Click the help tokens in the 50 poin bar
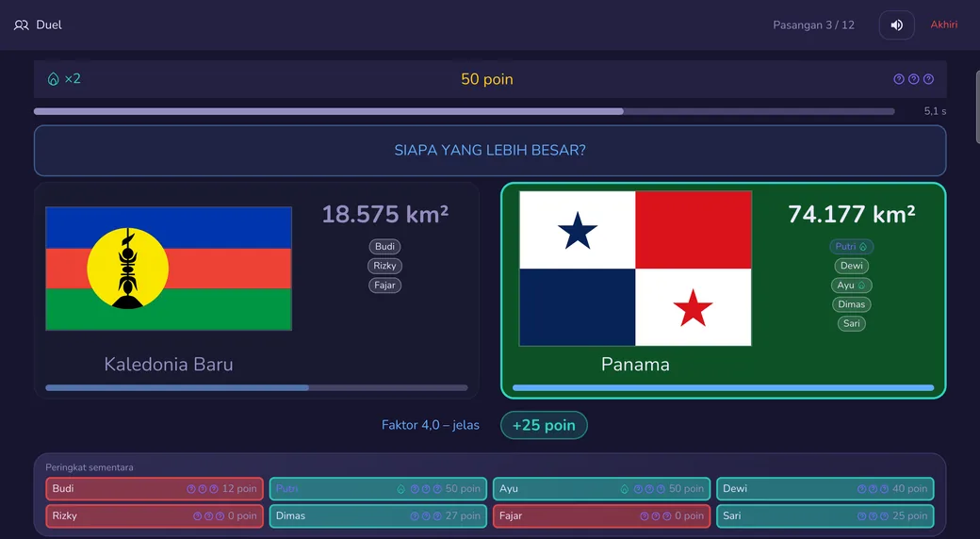Screen dimensions: 980x539 (x=914, y=79)
